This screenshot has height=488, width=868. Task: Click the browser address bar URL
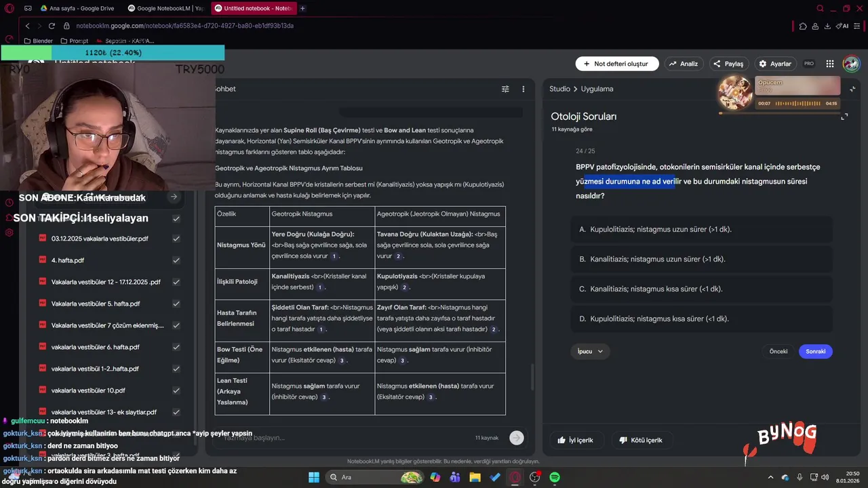[x=184, y=26]
